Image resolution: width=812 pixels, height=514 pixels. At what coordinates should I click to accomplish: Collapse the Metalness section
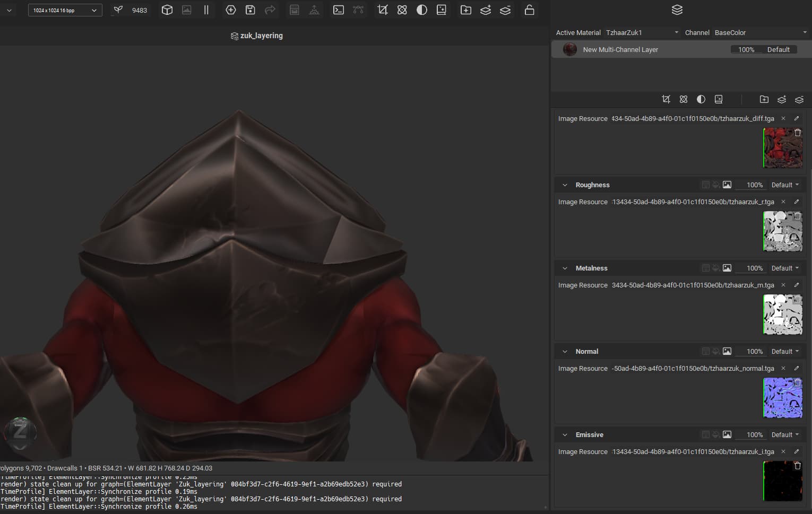pos(565,268)
